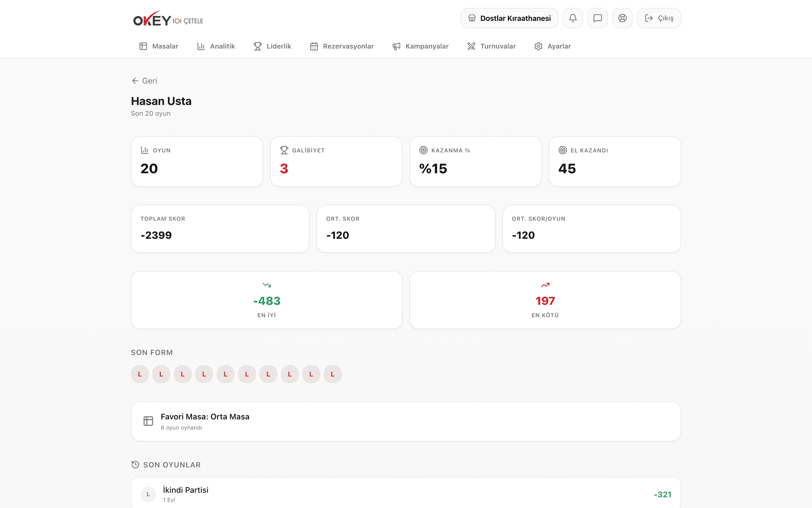This screenshot has height=508, width=812.
Task: Click the Analitik bar chart icon
Action: pos(201,46)
